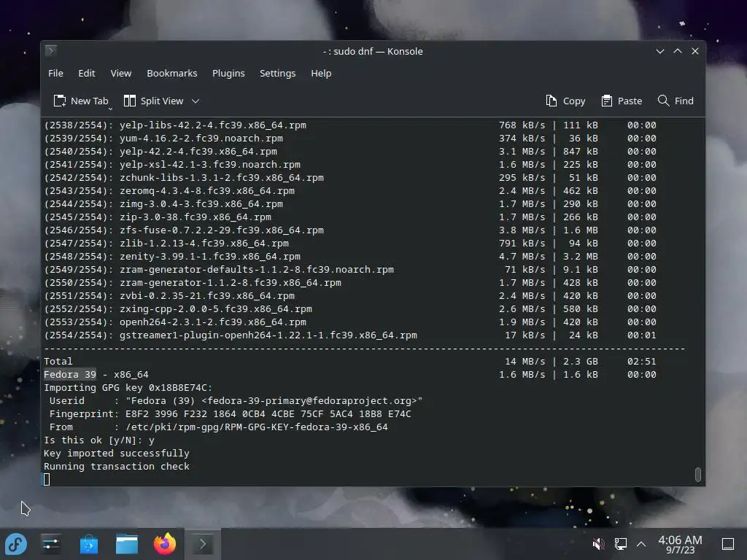Click 'zimg-3.0.4-3.fc39.x86_64.rpm' row
747x560 pixels.
tap(350, 204)
